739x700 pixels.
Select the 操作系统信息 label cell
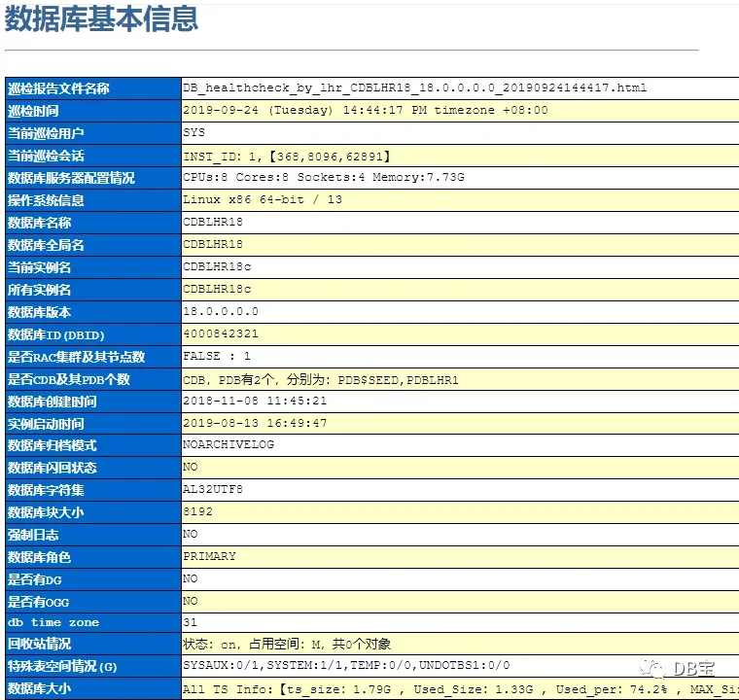point(93,200)
